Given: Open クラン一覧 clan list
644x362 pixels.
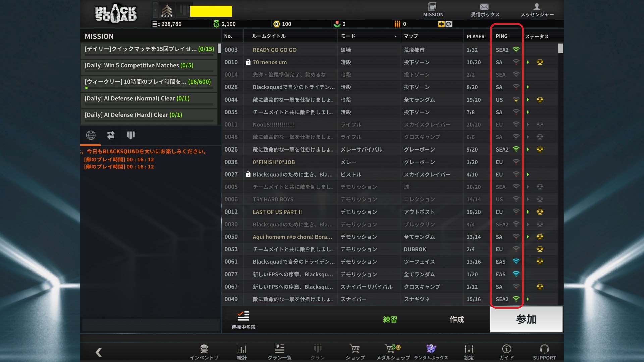Looking at the screenshot, I should click(x=280, y=352).
